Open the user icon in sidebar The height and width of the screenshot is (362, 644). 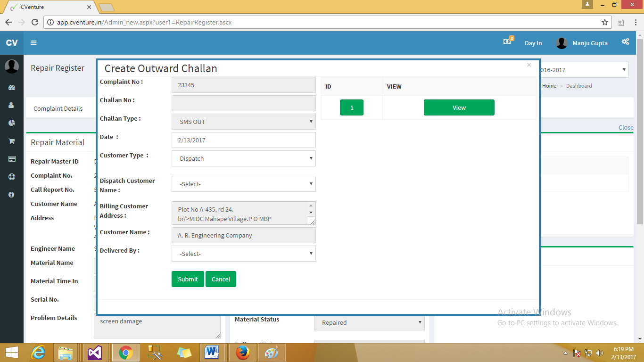click(12, 106)
